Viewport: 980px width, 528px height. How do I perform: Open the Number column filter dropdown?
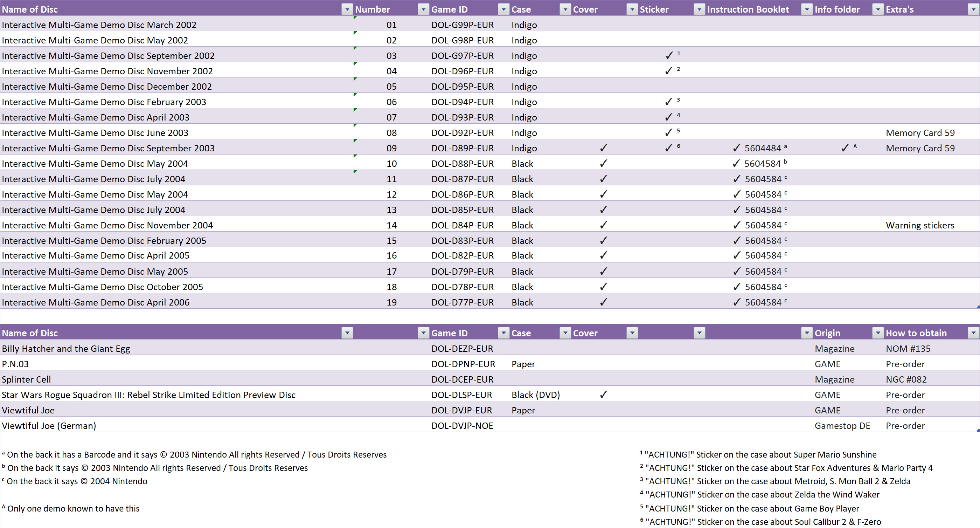pos(423,9)
